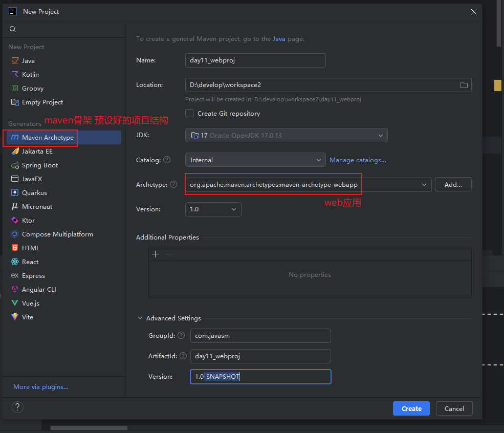Click the Spring Boot leaf icon
504x433 pixels.
(x=15, y=165)
